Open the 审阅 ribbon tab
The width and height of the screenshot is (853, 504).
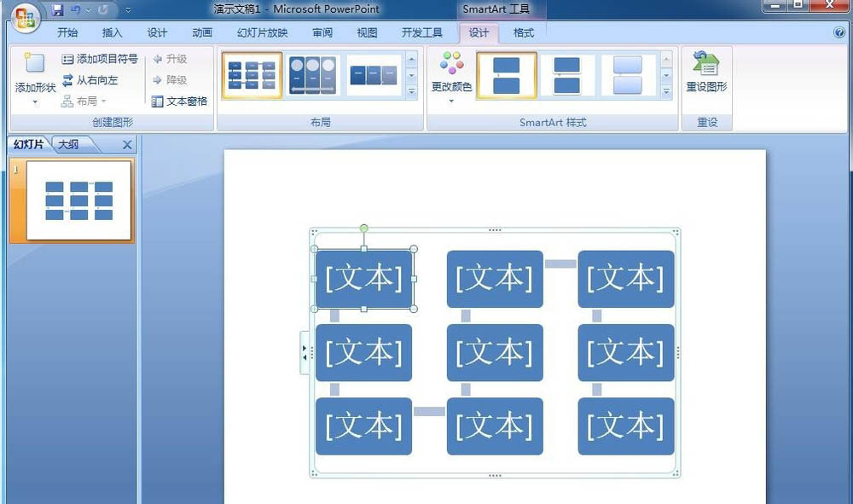click(x=322, y=32)
